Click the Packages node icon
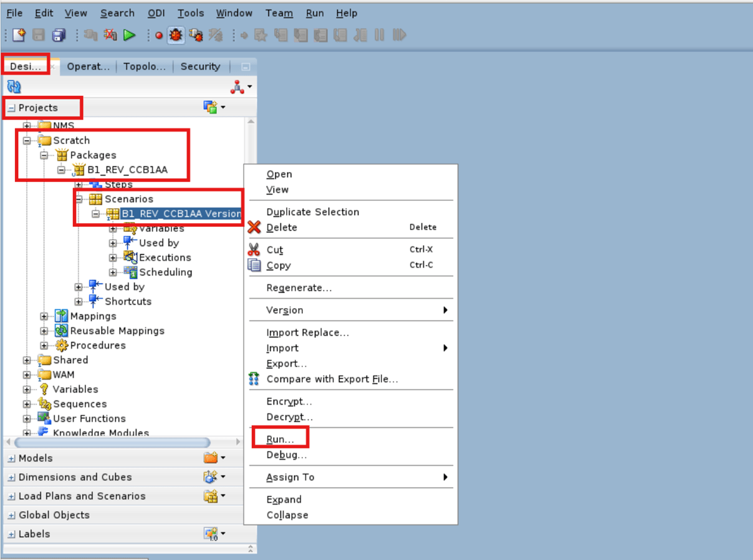The width and height of the screenshot is (753, 560). point(62,155)
